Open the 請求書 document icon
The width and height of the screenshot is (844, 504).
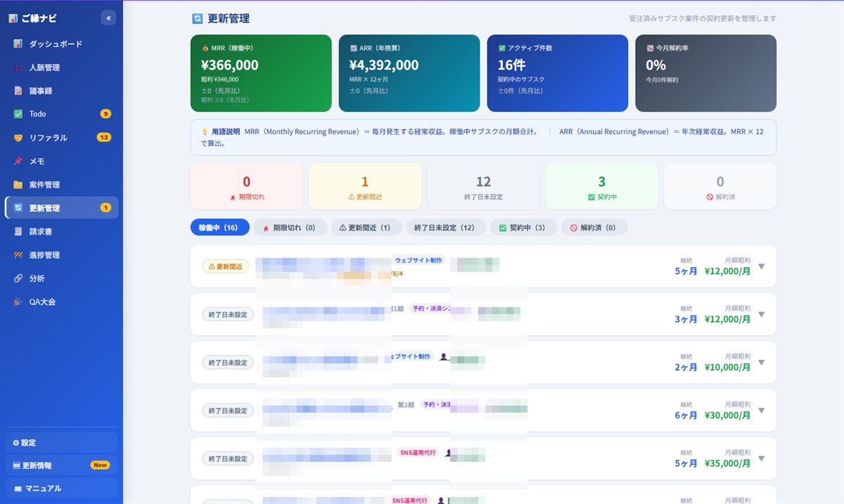(x=18, y=231)
